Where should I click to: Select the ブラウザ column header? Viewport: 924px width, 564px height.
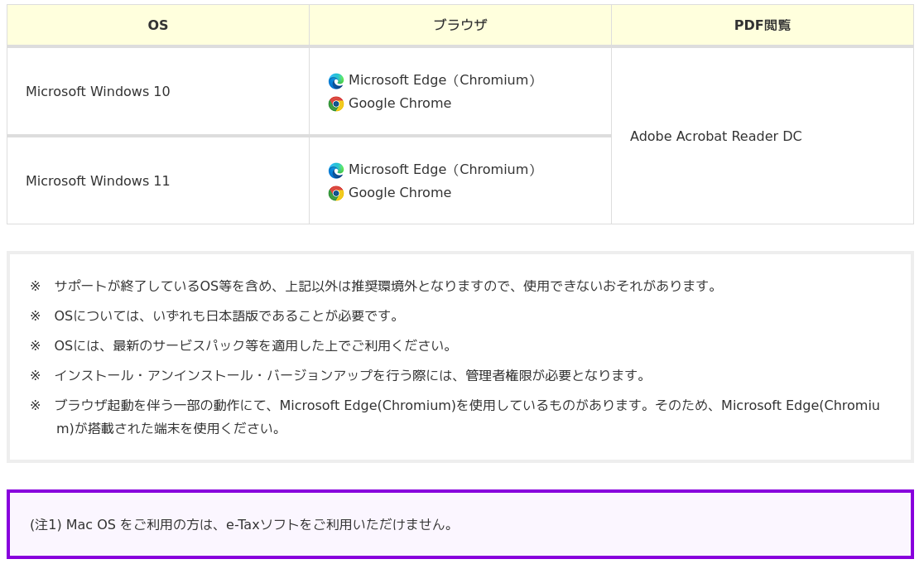click(460, 25)
